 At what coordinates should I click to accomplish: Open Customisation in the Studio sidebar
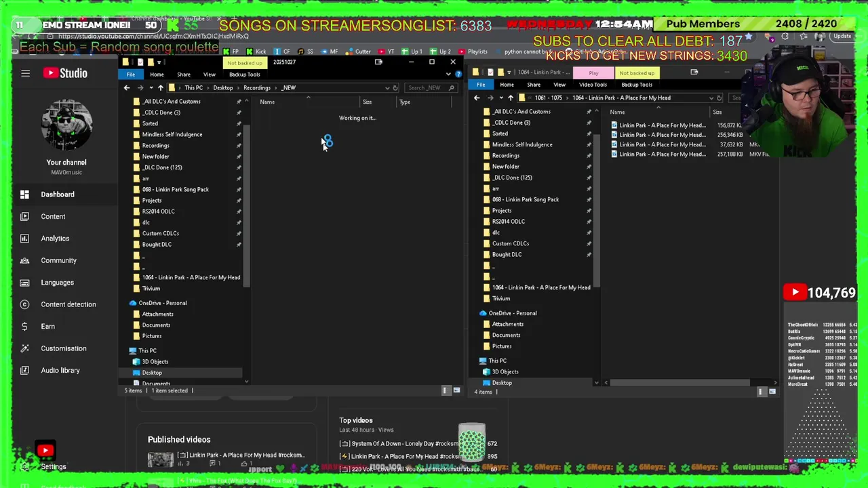[63, 348]
